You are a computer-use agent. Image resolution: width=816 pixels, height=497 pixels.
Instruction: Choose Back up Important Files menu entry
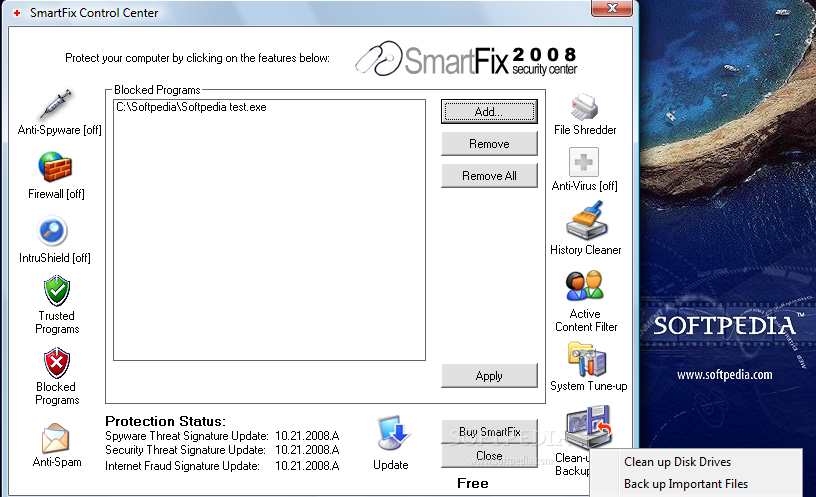tap(686, 484)
